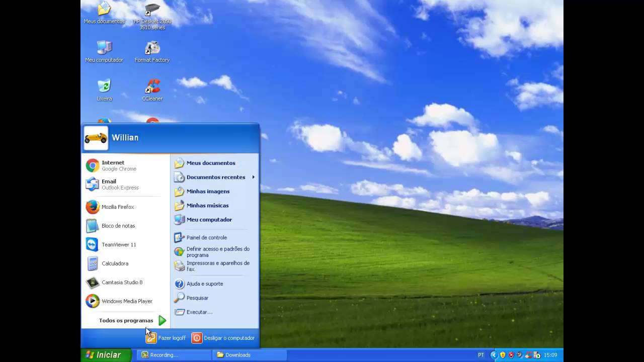Switch to the Recording taskbar window
644x362 pixels.
pyautogui.click(x=174, y=355)
